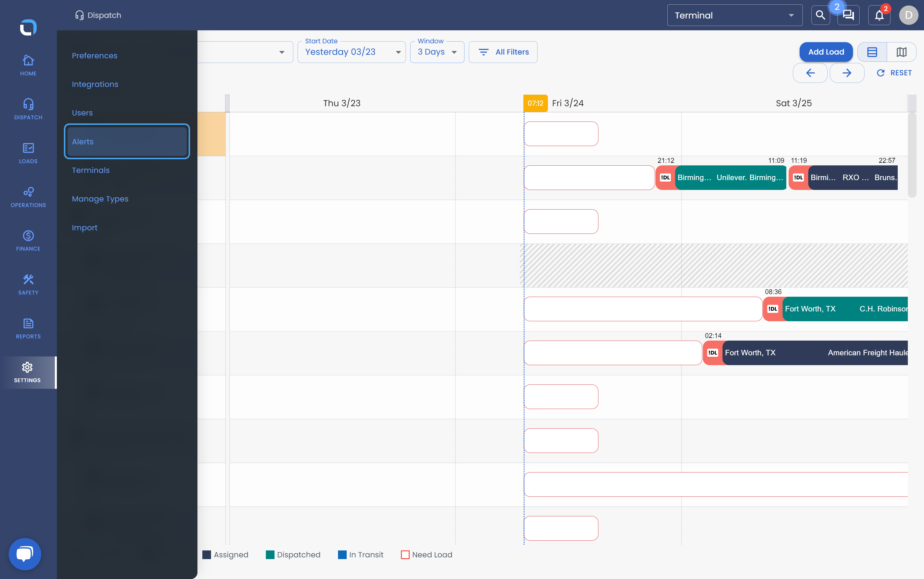Go to the Dispatch sidebar section
Image resolution: width=924 pixels, height=579 pixels.
[x=28, y=109]
